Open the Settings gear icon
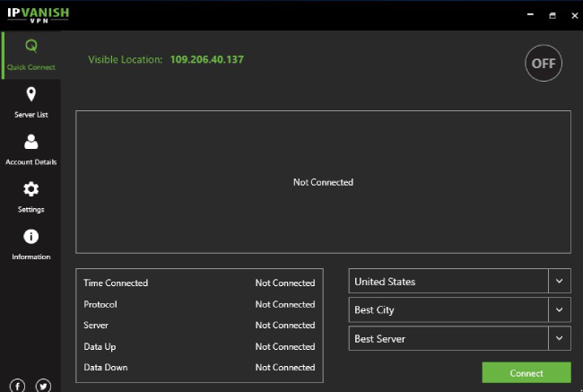Screen dimensions: 583x392 tap(30, 189)
